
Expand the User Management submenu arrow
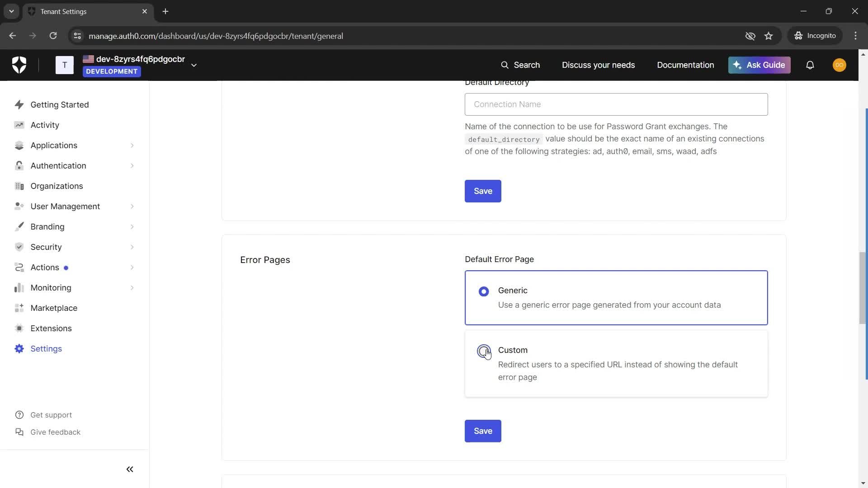(132, 206)
